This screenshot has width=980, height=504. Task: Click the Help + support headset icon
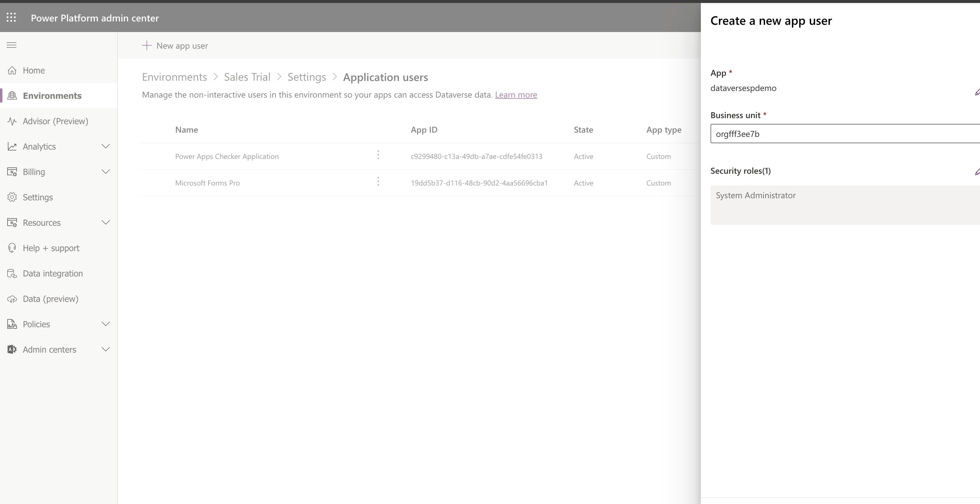tap(12, 248)
